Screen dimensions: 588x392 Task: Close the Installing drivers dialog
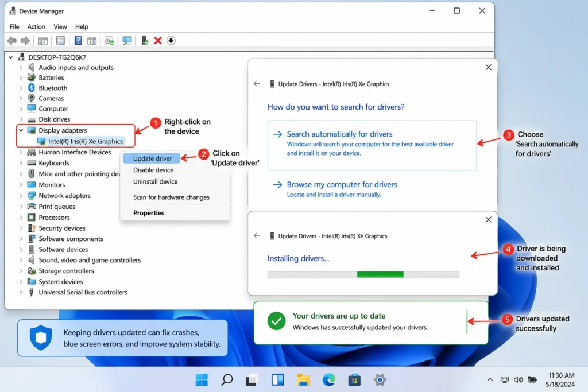pos(488,220)
